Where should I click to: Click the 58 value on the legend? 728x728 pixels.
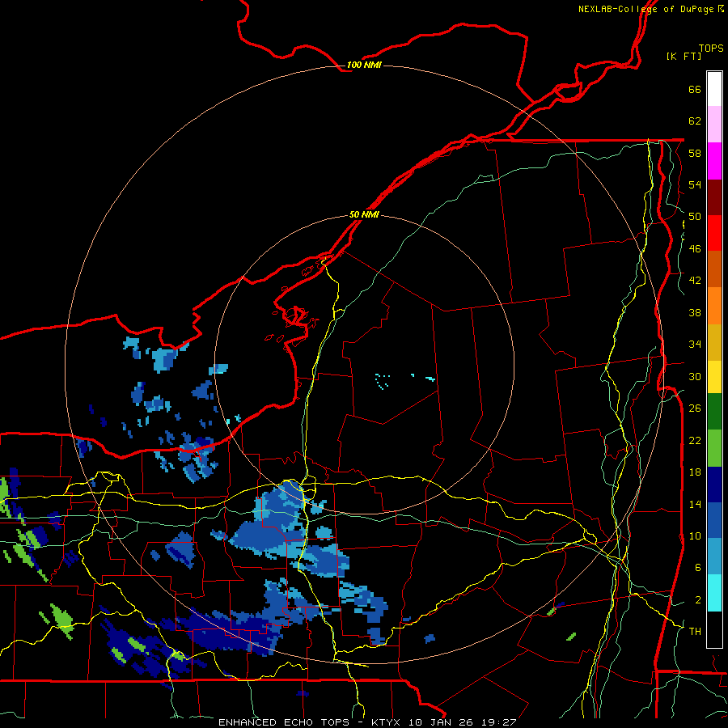tap(695, 153)
